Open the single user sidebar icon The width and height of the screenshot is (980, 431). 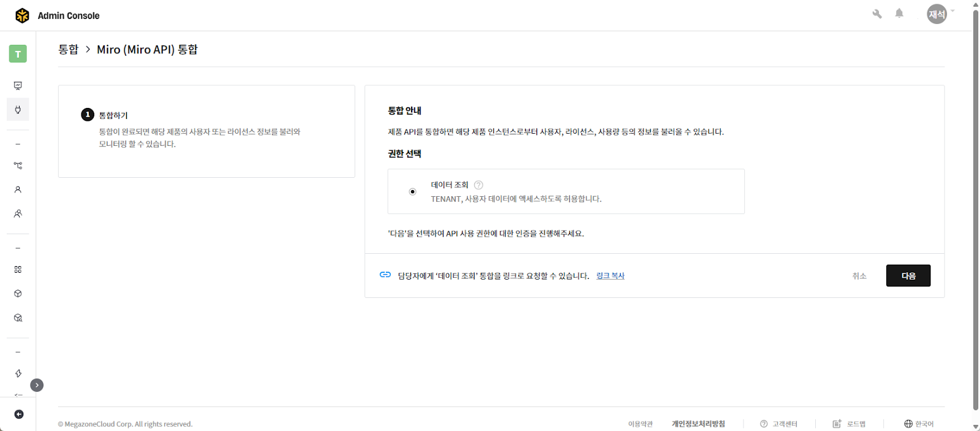point(18,189)
